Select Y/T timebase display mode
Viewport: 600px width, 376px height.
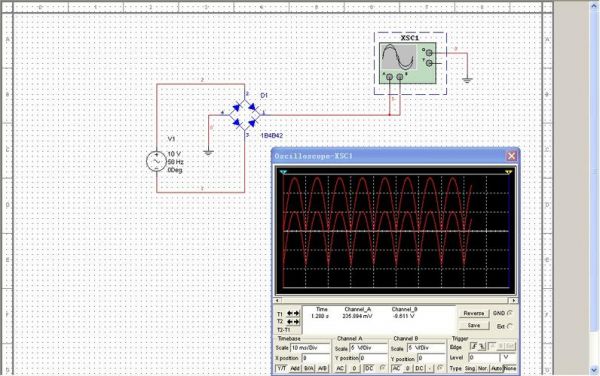click(282, 368)
